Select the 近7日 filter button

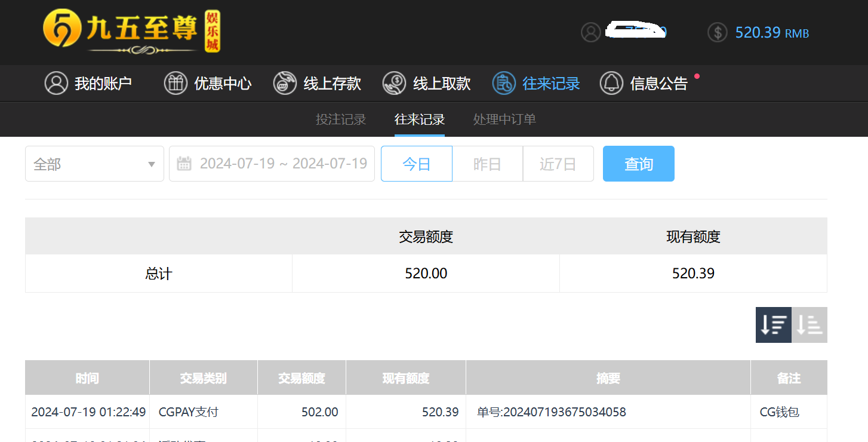click(558, 164)
